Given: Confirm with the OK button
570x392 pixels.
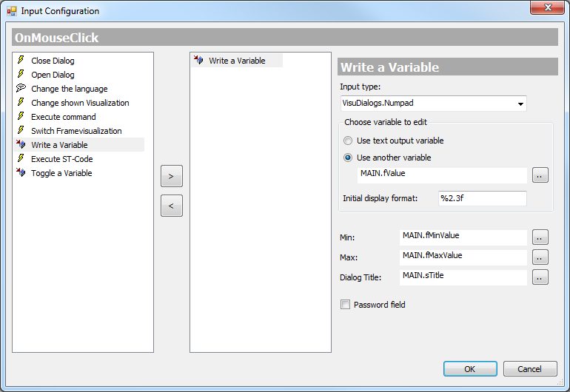Looking at the screenshot, I should 470,369.
